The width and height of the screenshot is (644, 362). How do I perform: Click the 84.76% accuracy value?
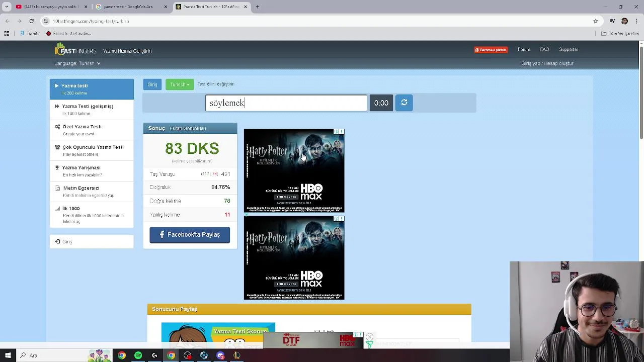coord(220,187)
